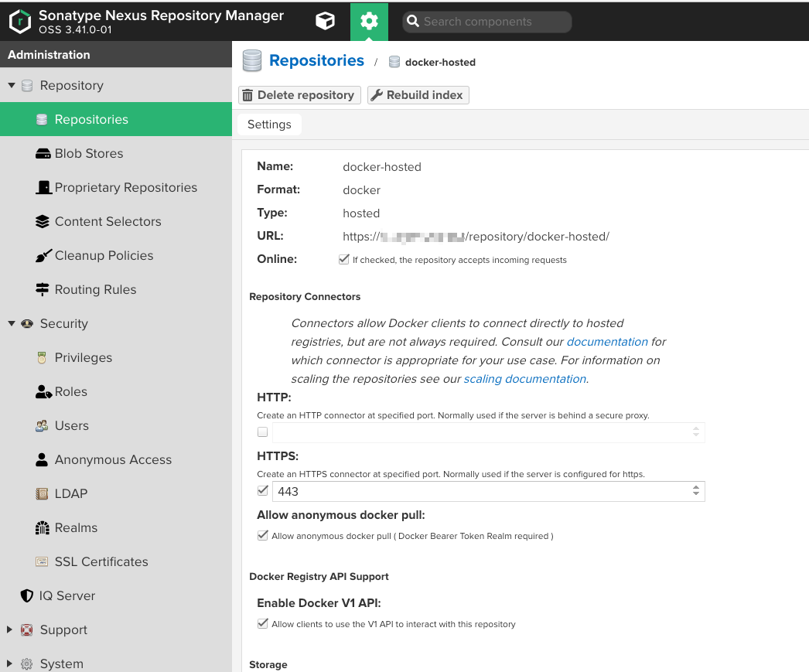Enable the HTTP connector checkbox
This screenshot has width=809, height=672.
263,432
